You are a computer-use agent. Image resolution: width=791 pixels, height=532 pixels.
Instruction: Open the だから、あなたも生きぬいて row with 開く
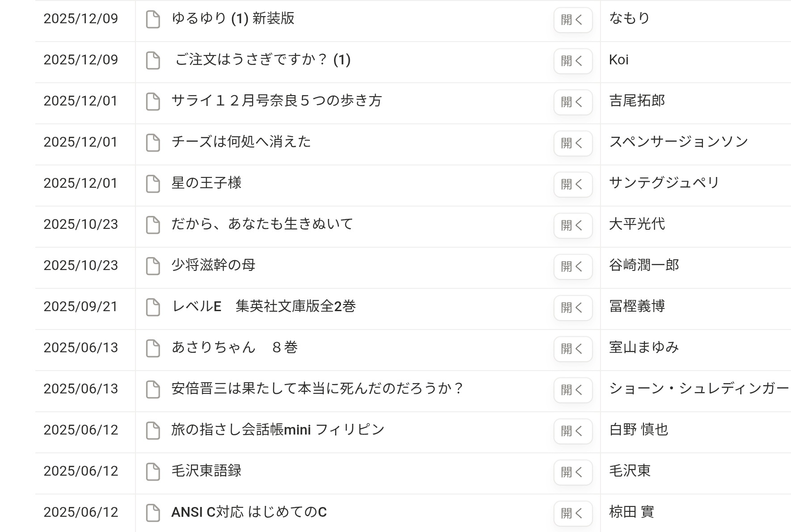(573, 225)
